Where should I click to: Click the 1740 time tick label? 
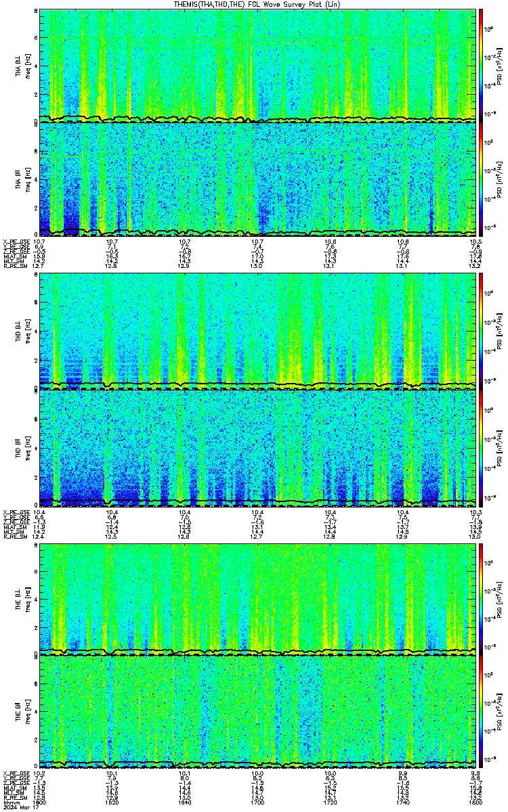tap(403, 803)
